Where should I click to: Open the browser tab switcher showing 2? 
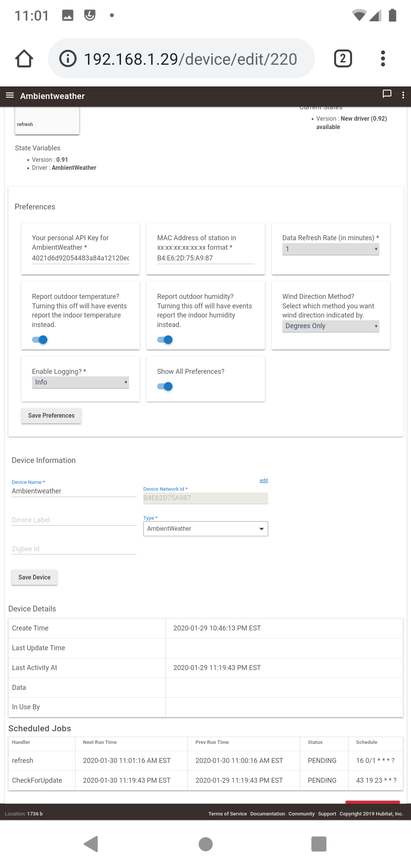coord(343,59)
